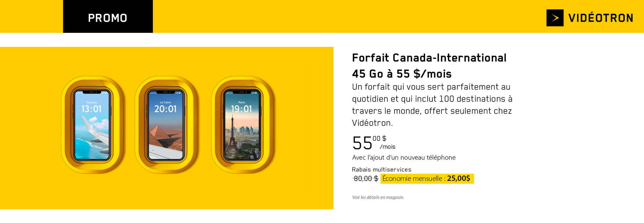644x223 pixels.
Task: Click the Rabais multiservices label
Action: click(381, 170)
